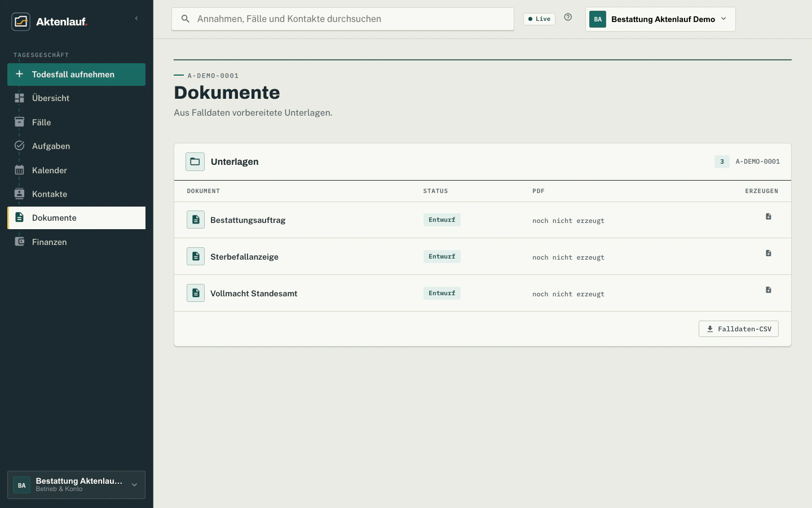This screenshot has height=508, width=812.
Task: Click the Unterlagen folder icon
Action: (x=195, y=161)
